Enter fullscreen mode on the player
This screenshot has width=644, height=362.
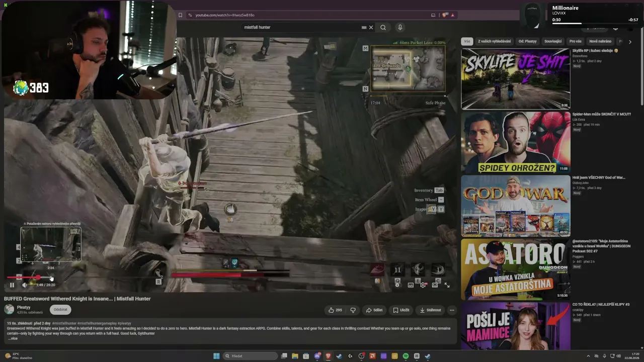point(447,285)
